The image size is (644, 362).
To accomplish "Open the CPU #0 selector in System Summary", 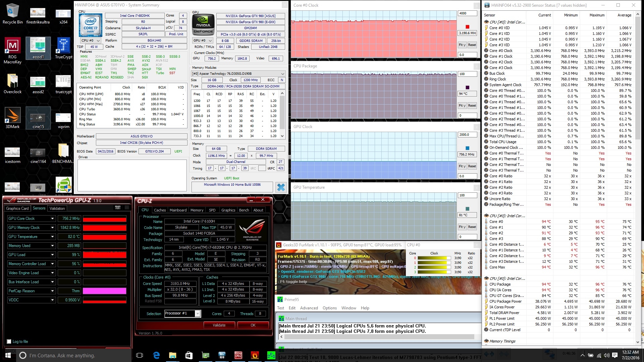I will click(90, 41).
